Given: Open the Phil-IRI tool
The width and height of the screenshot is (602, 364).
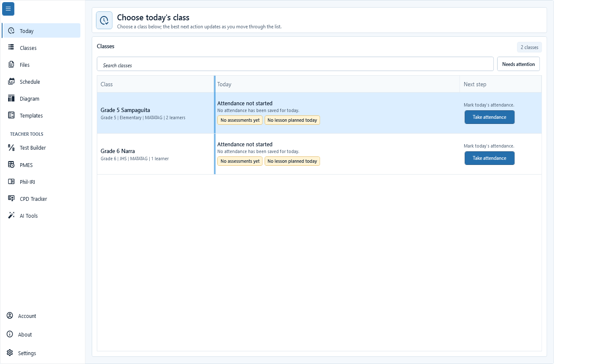Looking at the screenshot, I should [x=41, y=182].
